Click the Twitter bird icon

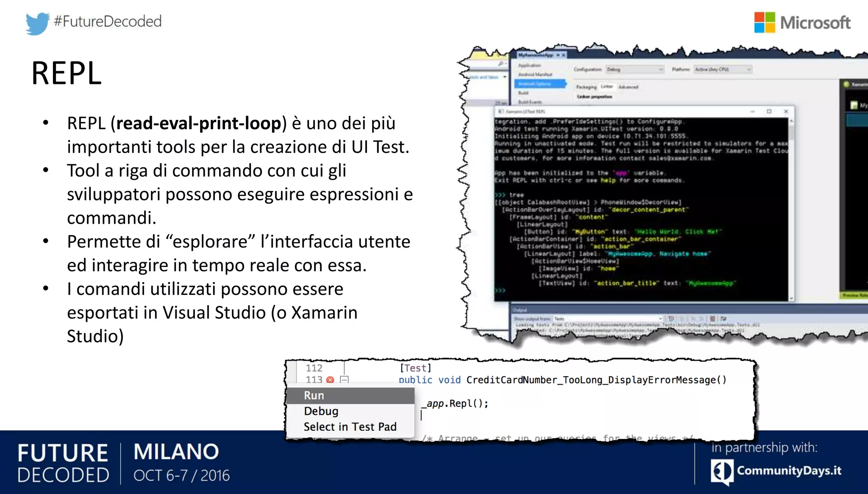[37, 23]
